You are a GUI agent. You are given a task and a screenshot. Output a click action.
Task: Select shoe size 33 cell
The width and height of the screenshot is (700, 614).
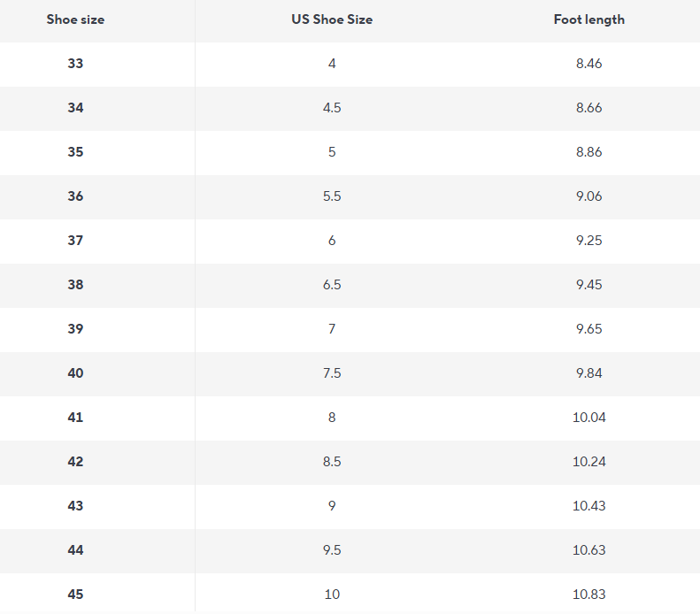coord(75,64)
